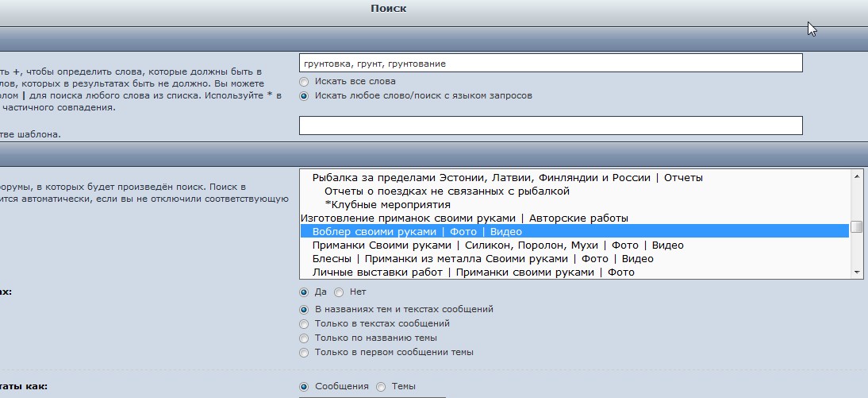The image size is (868, 398).
Task: Select 'Изготовление приманок своими руками' category
Action: tap(464, 218)
